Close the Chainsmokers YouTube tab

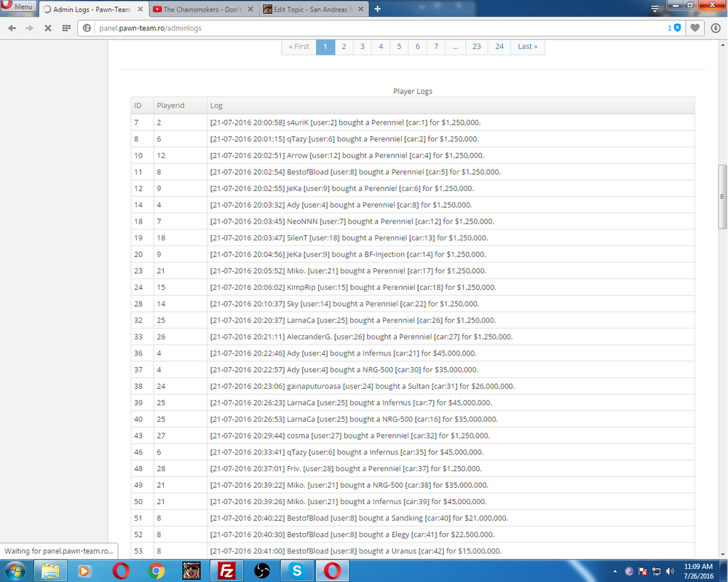click(250, 9)
